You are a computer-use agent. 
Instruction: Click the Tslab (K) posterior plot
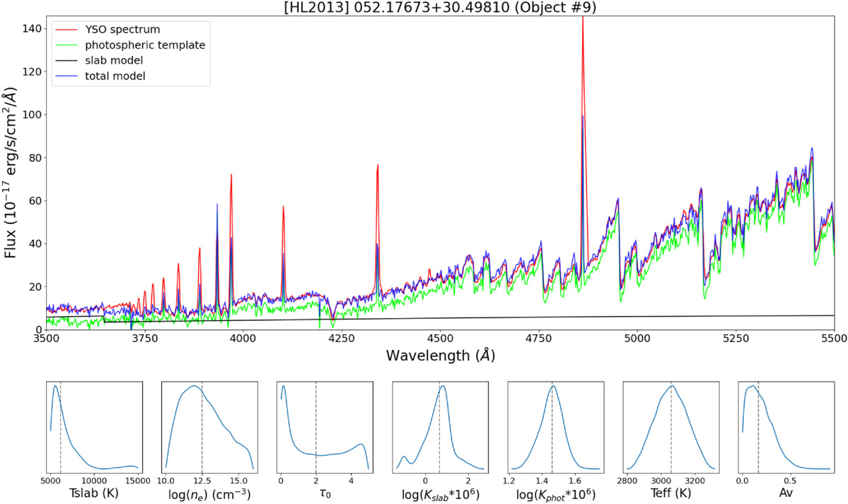94,427
